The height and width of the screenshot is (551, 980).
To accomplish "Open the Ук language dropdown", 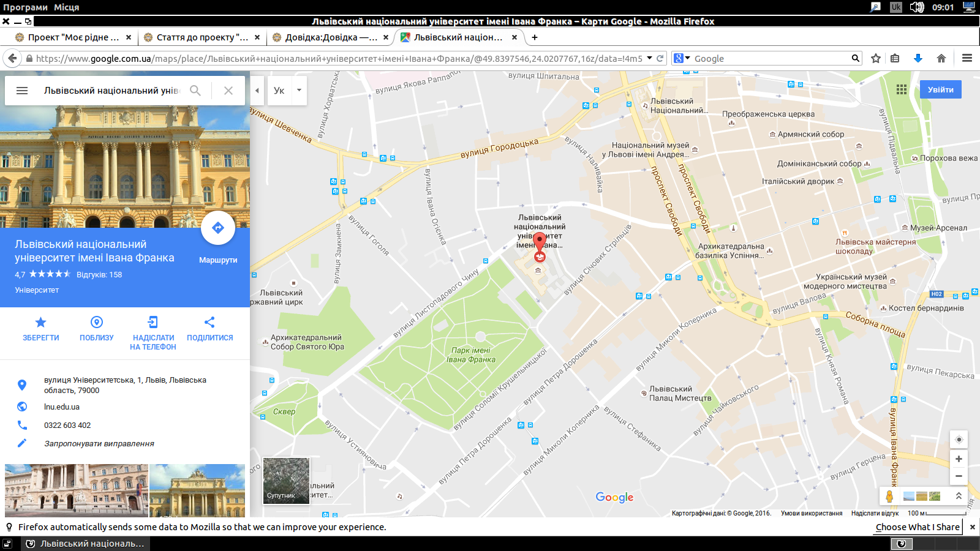I will click(299, 91).
